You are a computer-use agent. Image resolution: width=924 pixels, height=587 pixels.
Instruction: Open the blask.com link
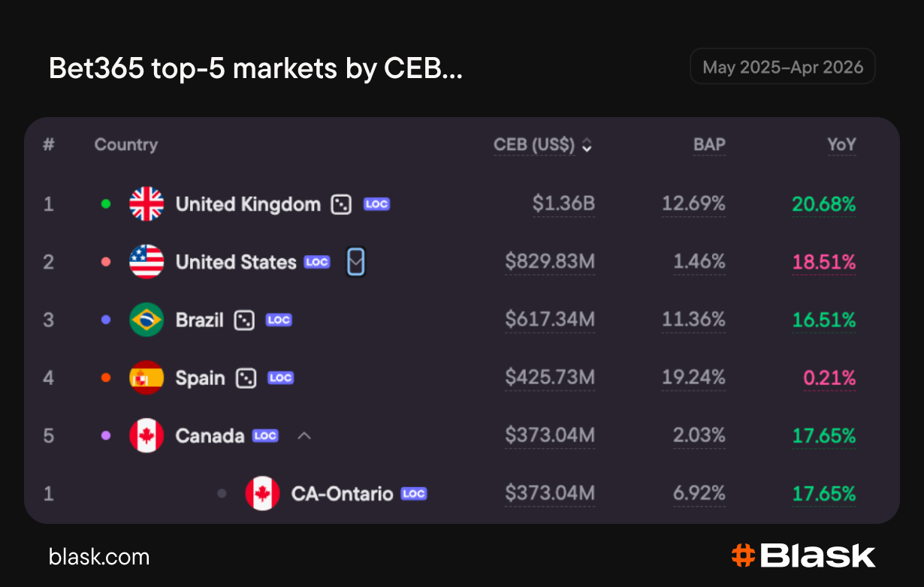point(99,557)
